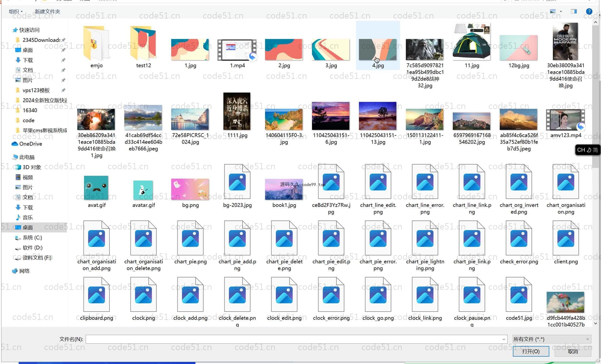
Task: Toggle the preview pane button
Action: (574, 11)
